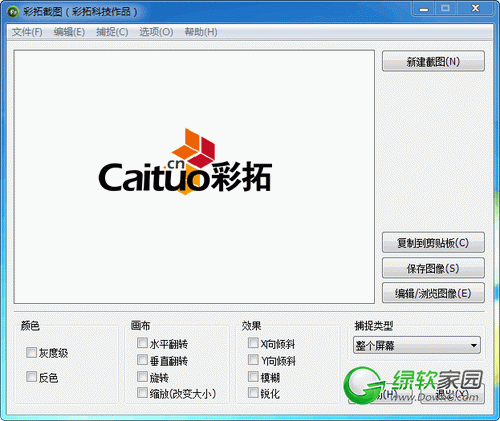Enable the 锐化 effect checkbox
Screen dimensions: 500x421
(x=253, y=393)
